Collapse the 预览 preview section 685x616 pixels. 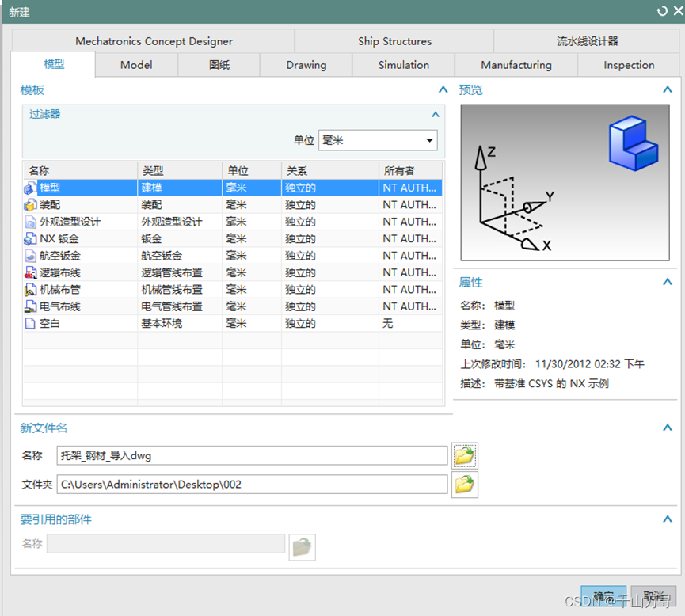(x=669, y=89)
